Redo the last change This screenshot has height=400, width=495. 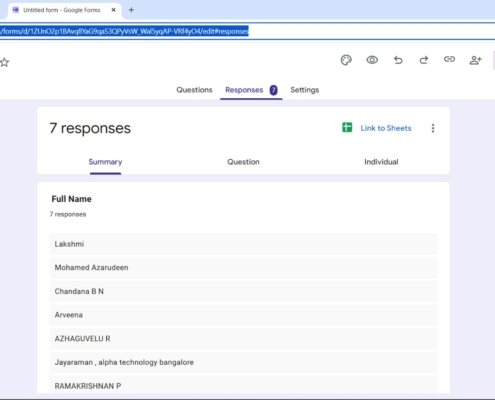(424, 60)
